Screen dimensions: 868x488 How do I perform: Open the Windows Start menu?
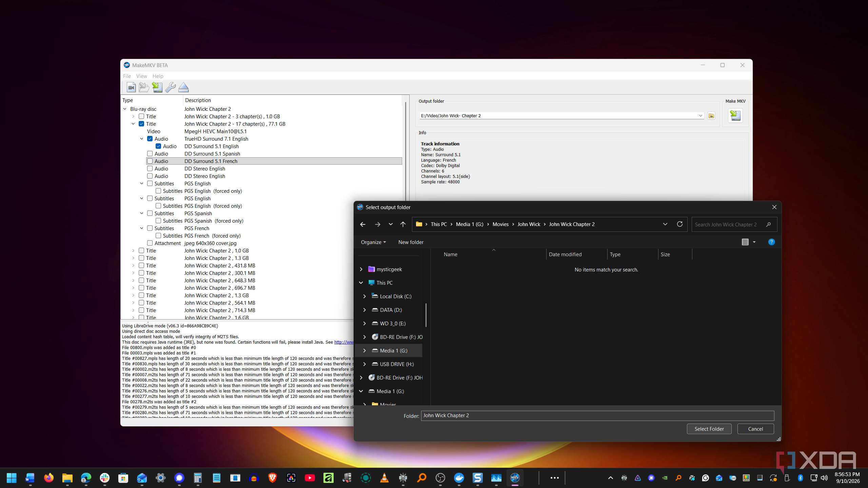pyautogui.click(x=12, y=478)
